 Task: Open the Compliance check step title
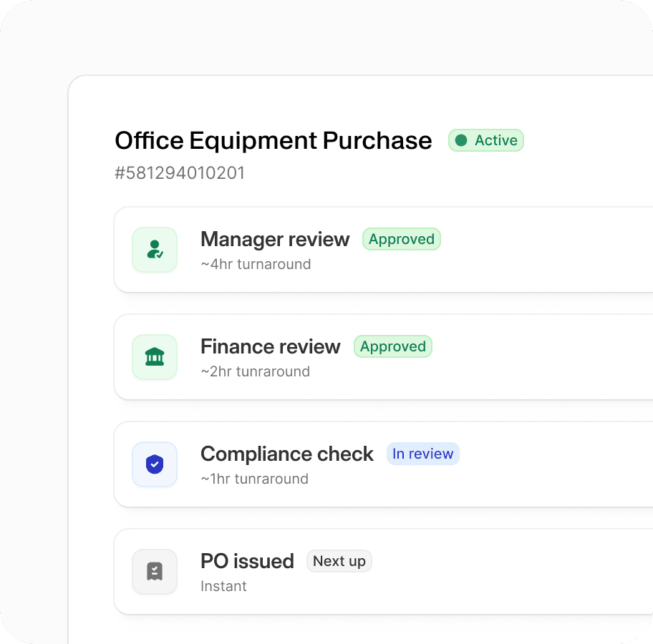(x=286, y=454)
